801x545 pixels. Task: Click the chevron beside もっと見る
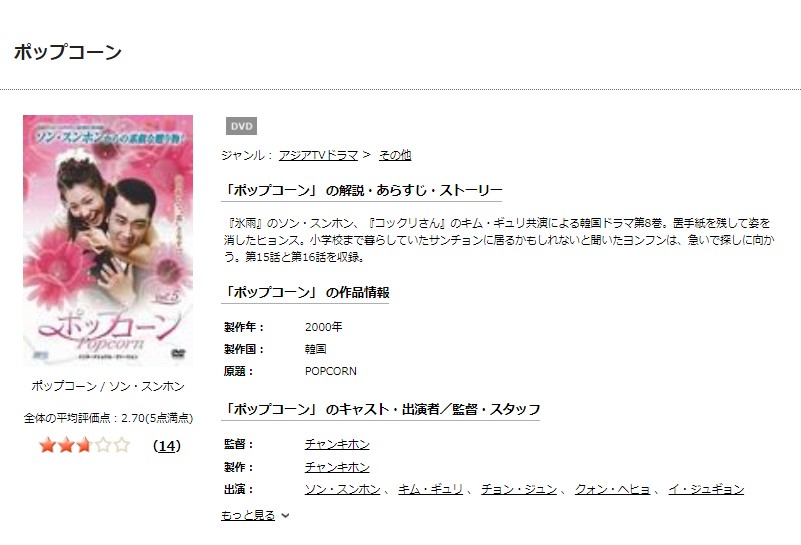(286, 515)
